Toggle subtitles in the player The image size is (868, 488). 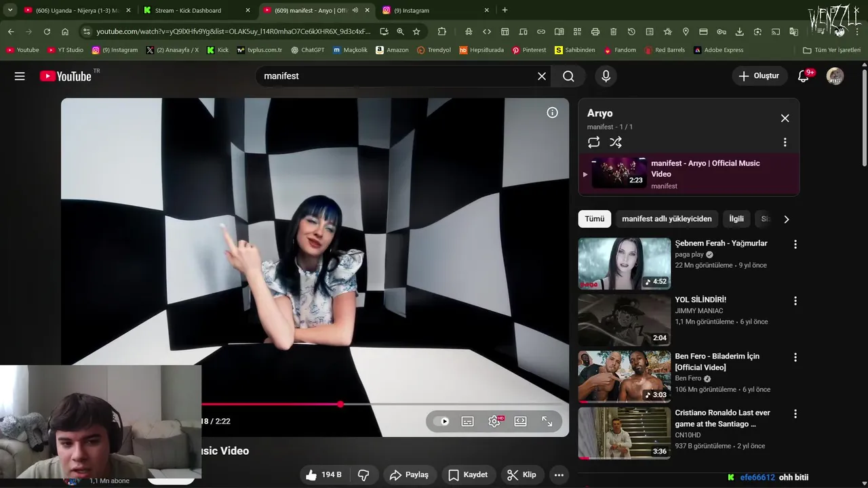468,421
